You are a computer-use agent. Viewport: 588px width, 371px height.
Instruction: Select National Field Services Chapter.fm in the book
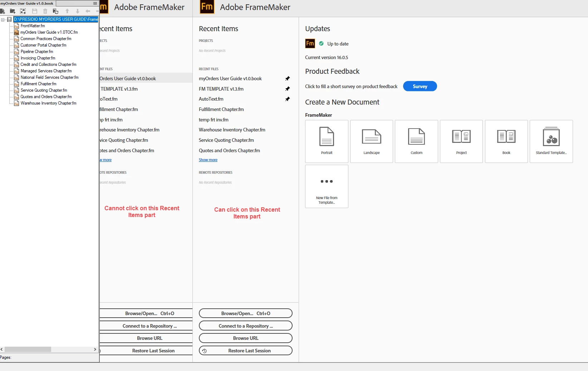tap(49, 77)
